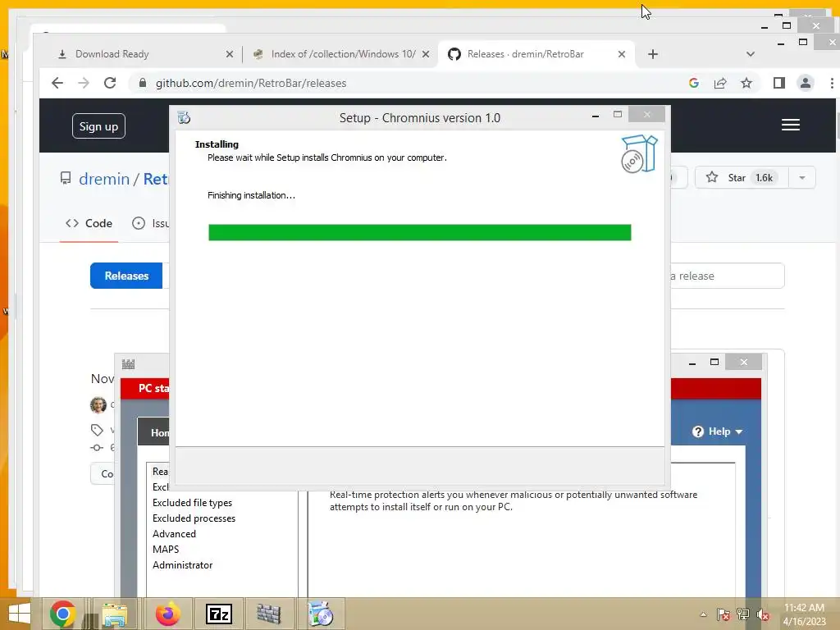Reload the GitHub page
This screenshot has height=630, width=840.
110,83
